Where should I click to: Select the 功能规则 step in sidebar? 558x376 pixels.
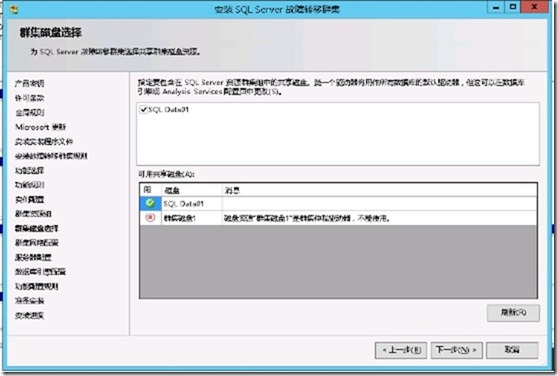click(30, 185)
